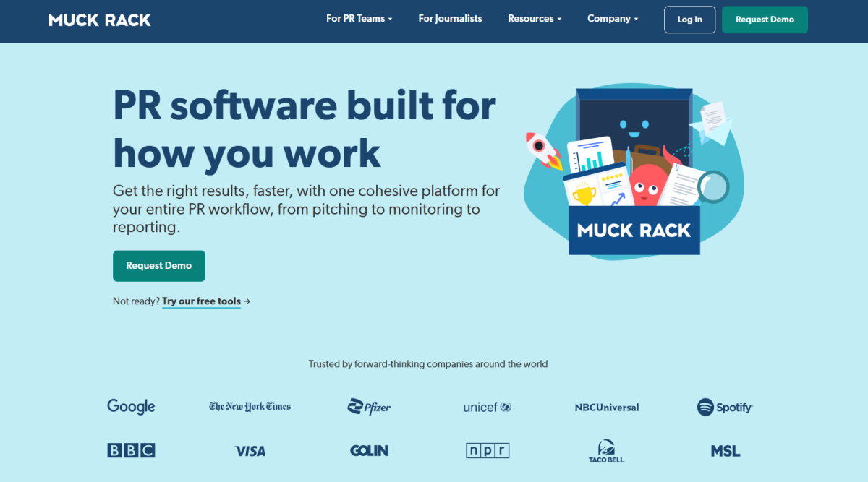Click the Google company logo
The width and height of the screenshot is (868, 482).
pos(131,406)
